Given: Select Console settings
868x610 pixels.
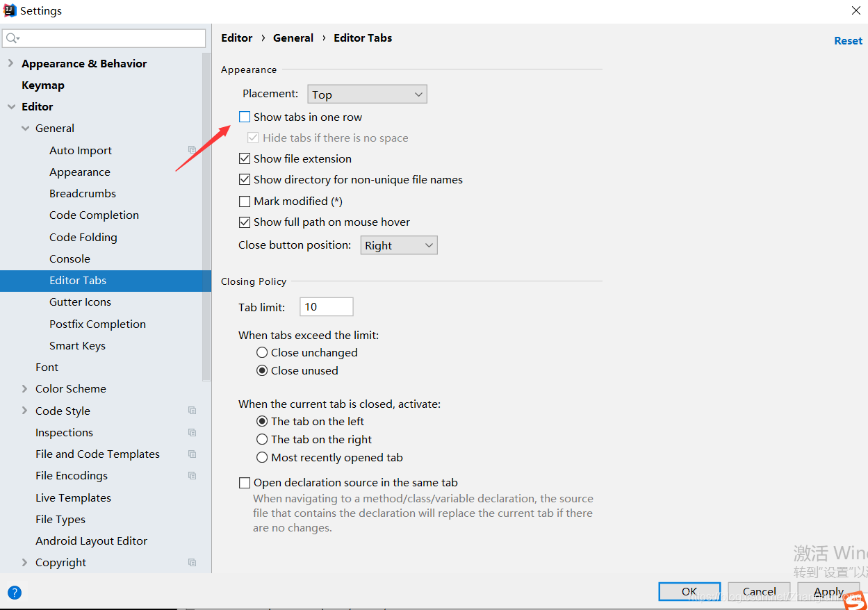Looking at the screenshot, I should tap(70, 258).
